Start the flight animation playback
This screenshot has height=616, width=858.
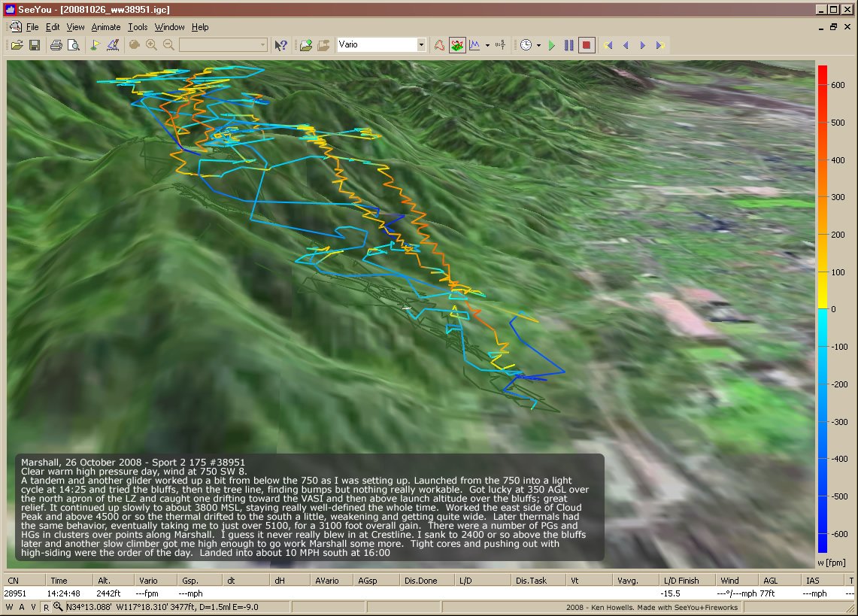552,45
